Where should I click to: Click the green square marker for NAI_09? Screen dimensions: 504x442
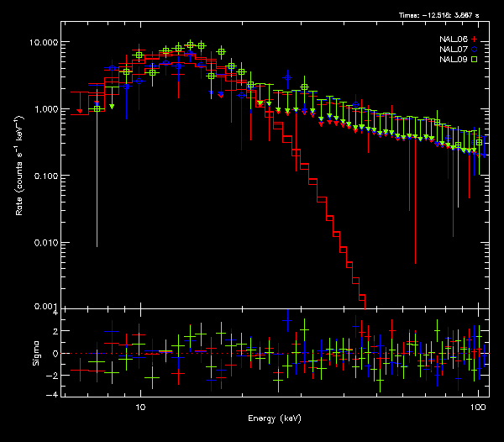click(x=475, y=61)
